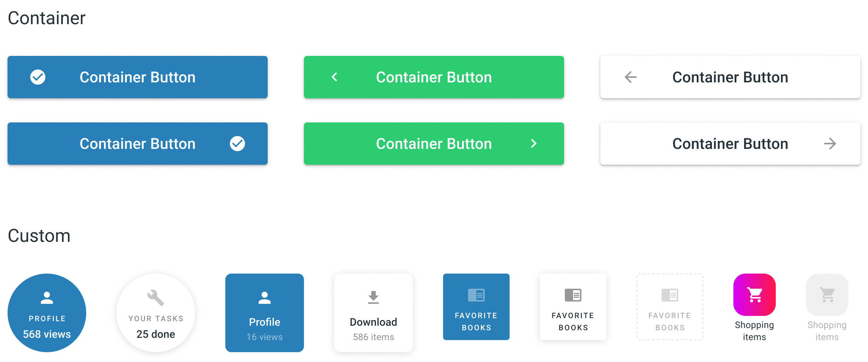Click the download arrow icon
This screenshot has height=362, width=868.
point(374,297)
